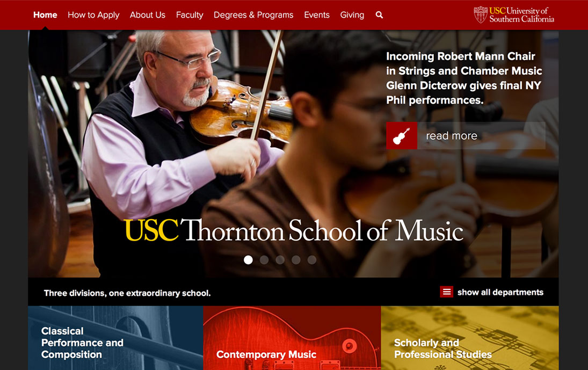Screen dimensions: 588x370
Task: Click the USC University of Southern California logo
Action: pos(514,14)
